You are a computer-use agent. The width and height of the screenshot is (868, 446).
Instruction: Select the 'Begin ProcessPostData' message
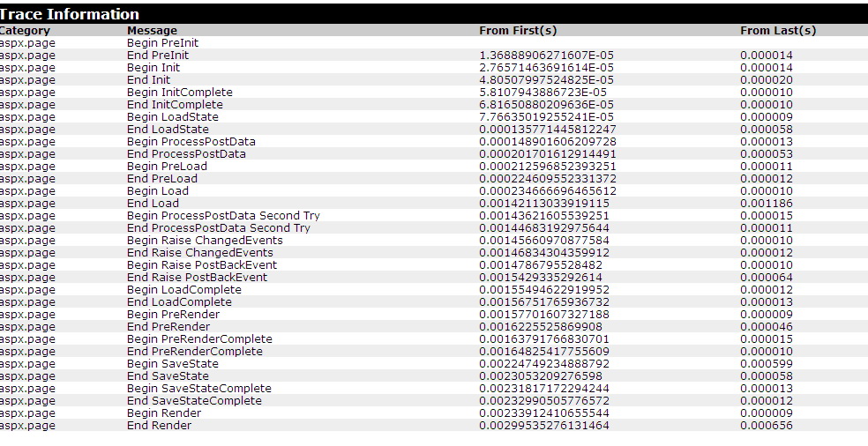(191, 142)
